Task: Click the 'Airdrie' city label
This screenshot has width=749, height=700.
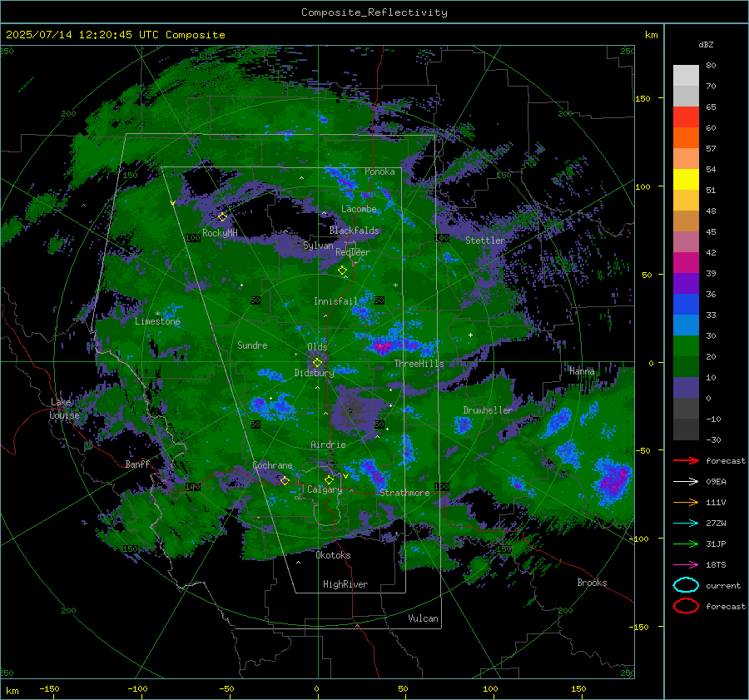Action: pos(328,444)
